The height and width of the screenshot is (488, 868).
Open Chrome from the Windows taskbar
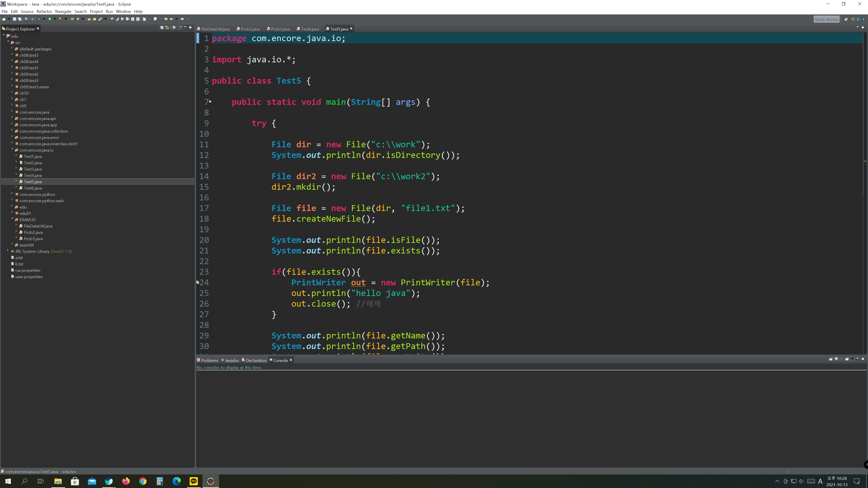coord(143,481)
